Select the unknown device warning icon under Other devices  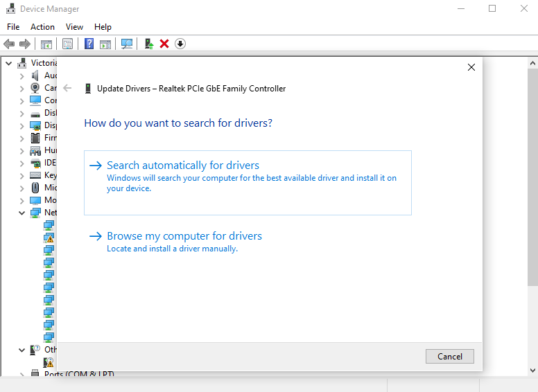49,362
